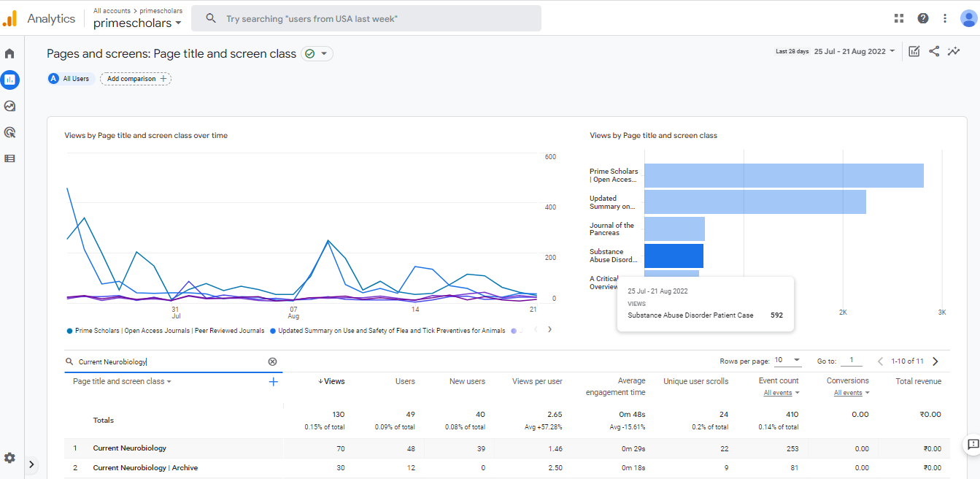This screenshot has height=479, width=980.
Task: Click the Substance Abuse Disorder bar
Action: coord(674,256)
